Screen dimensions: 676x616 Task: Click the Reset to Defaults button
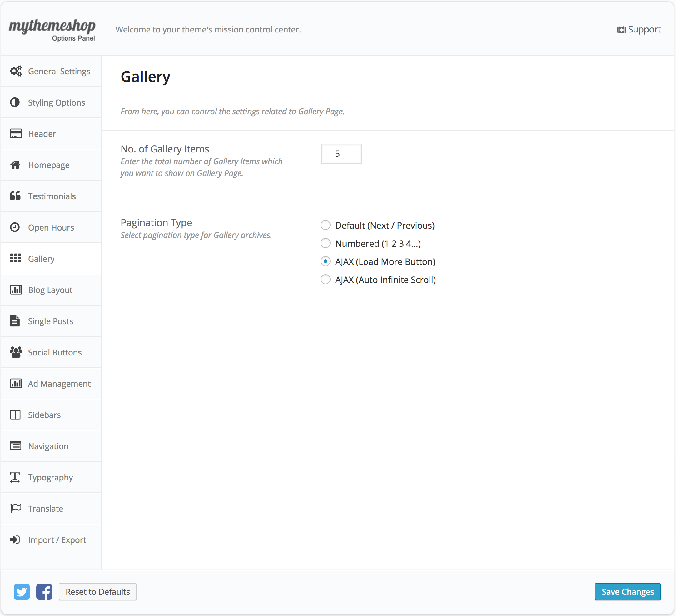click(97, 592)
